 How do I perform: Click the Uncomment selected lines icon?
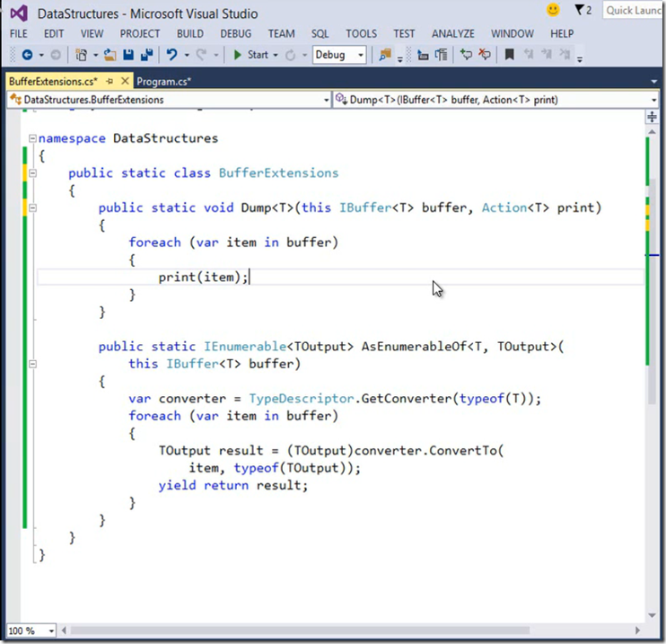pos(484,55)
